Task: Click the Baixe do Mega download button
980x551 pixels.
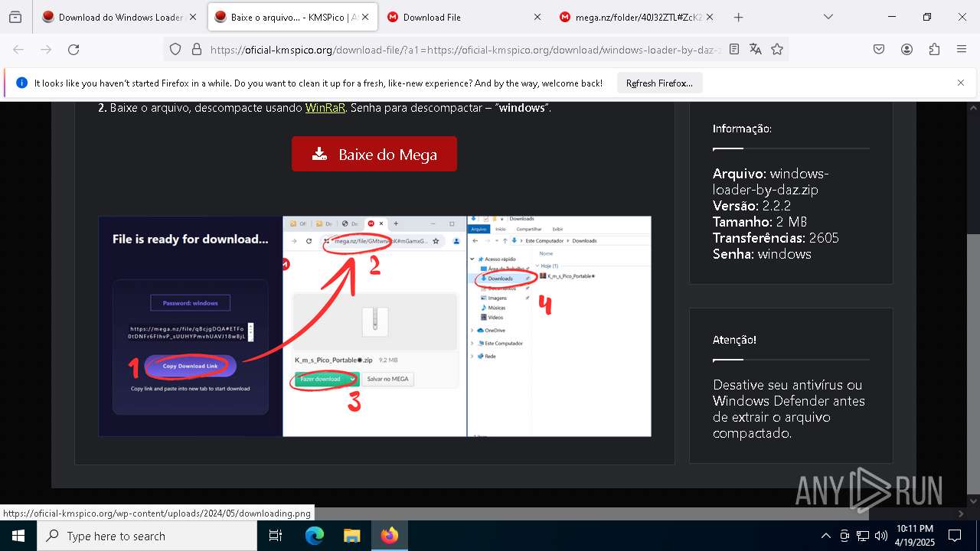Action: (374, 154)
